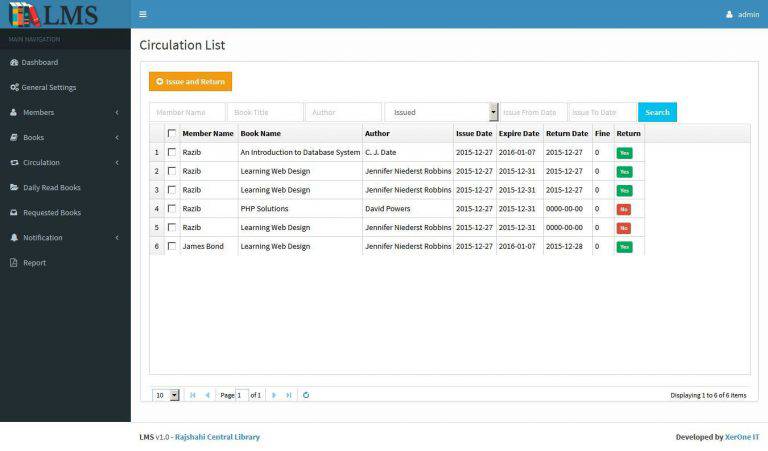Click the Member Name search field

pos(187,112)
